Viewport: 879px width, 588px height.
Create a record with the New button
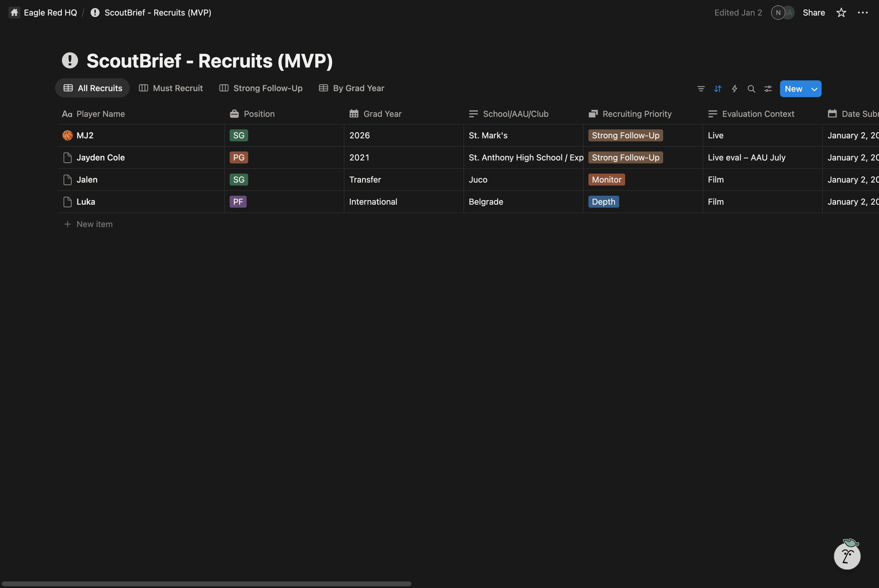pos(793,89)
